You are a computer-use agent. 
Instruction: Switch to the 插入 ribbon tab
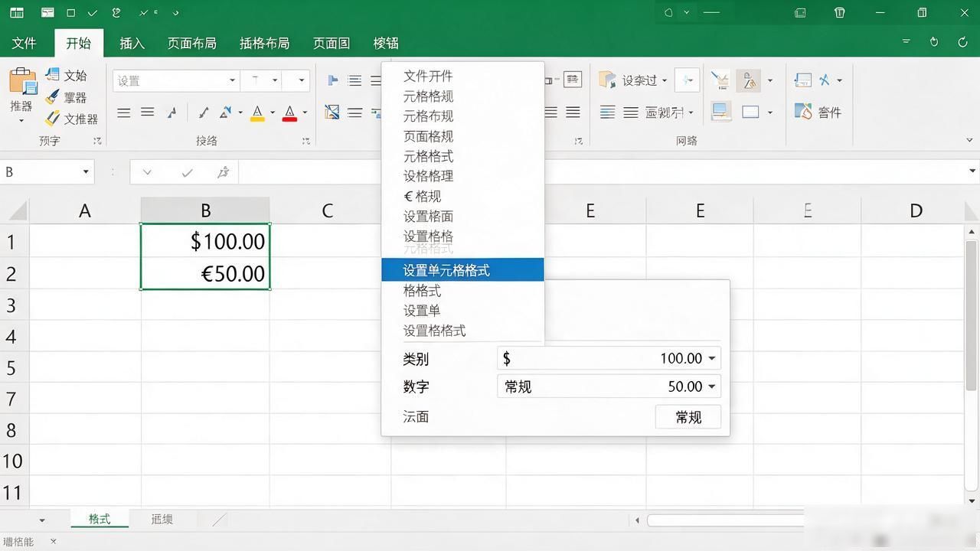132,43
